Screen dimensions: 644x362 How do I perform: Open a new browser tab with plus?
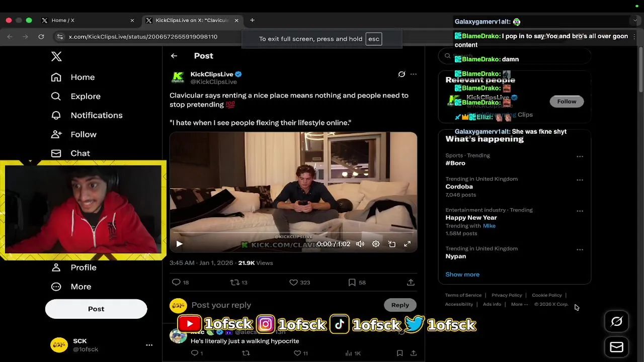coord(252,20)
